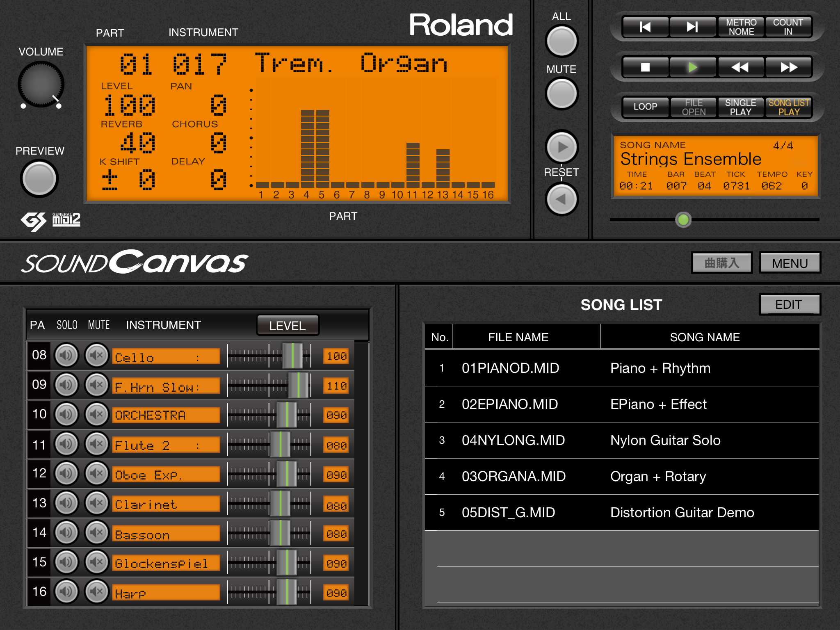The height and width of the screenshot is (630, 840).
Task: Click the PREVIEW round button
Action: 39,179
